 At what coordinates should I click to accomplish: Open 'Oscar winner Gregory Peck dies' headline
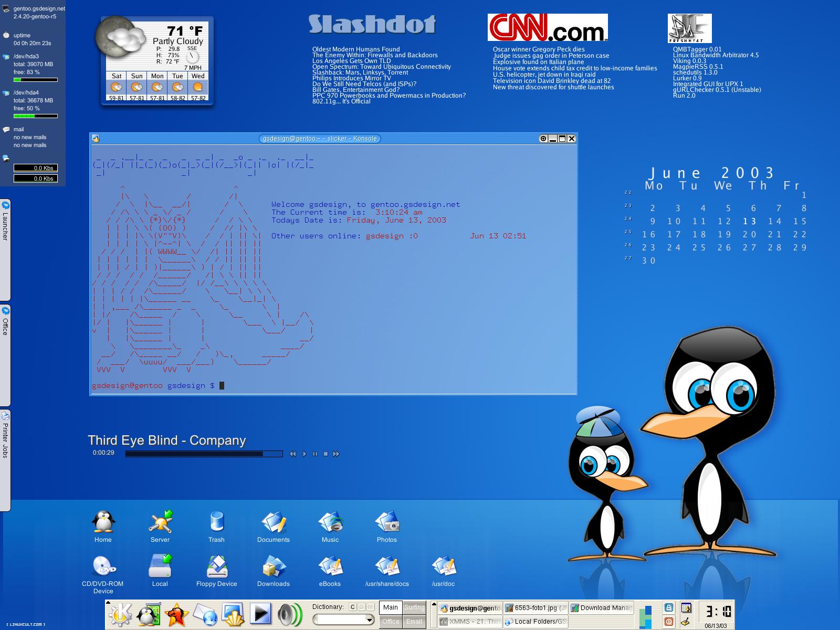point(539,49)
